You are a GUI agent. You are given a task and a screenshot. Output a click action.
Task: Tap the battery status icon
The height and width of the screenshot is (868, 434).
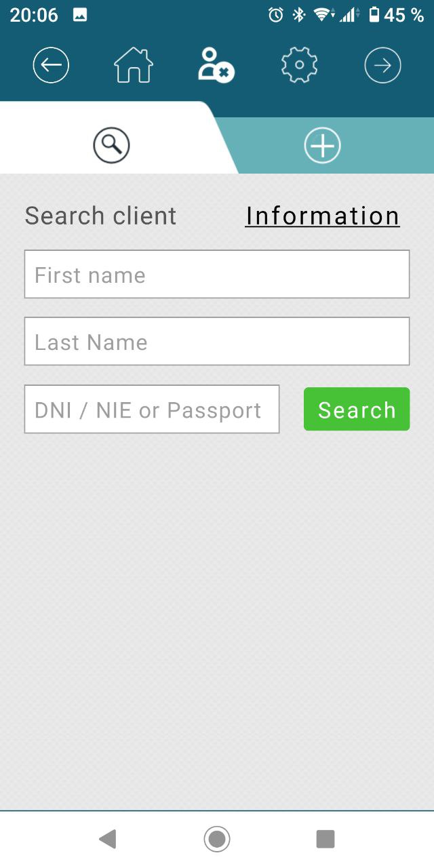pyautogui.click(x=374, y=15)
